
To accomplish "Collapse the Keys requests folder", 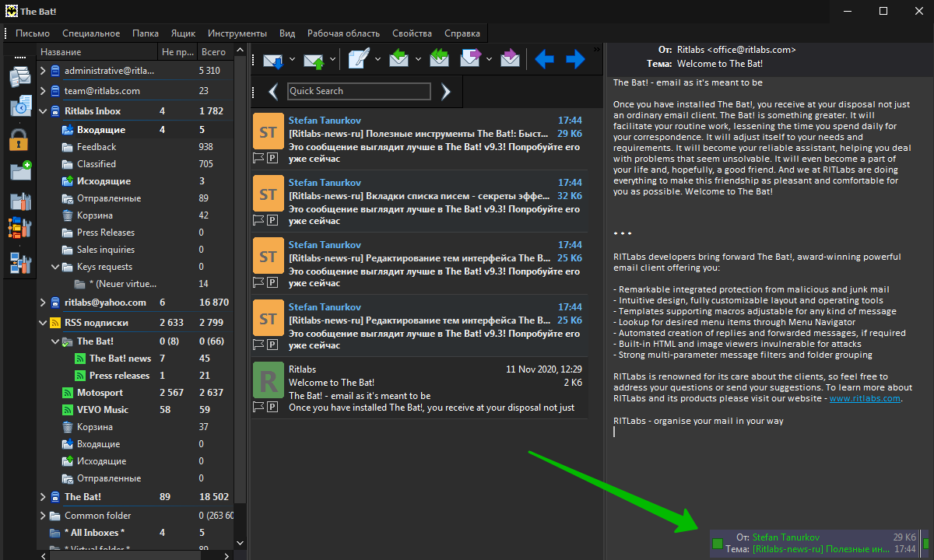I will click(x=55, y=267).
